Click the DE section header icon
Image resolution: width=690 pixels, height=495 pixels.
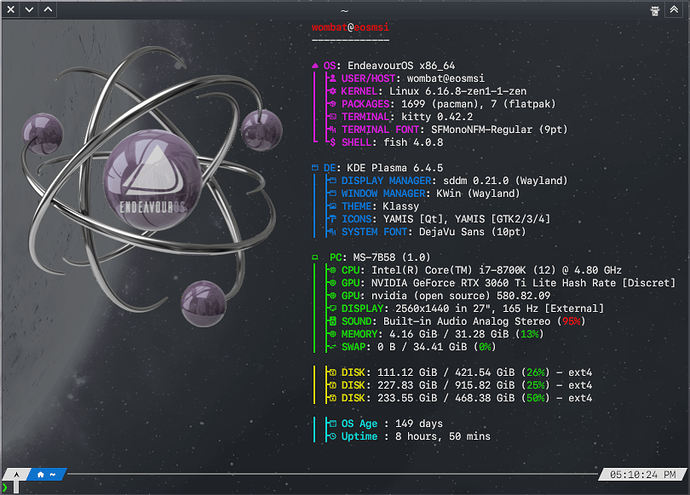[315, 168]
